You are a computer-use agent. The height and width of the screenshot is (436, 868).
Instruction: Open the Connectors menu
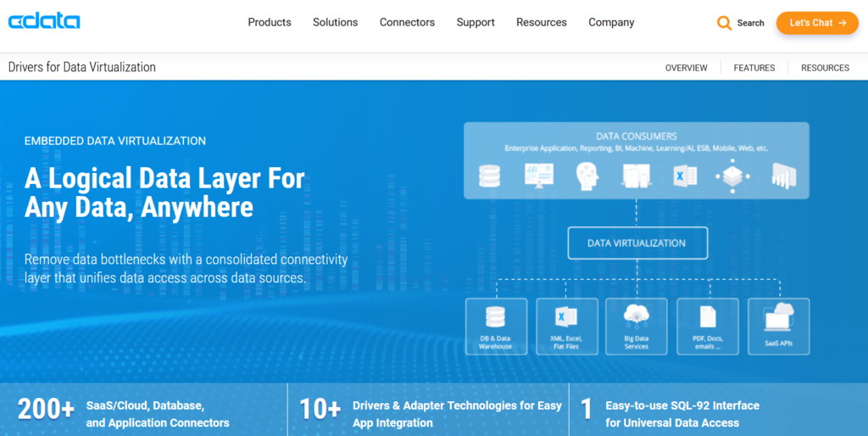pyautogui.click(x=408, y=23)
